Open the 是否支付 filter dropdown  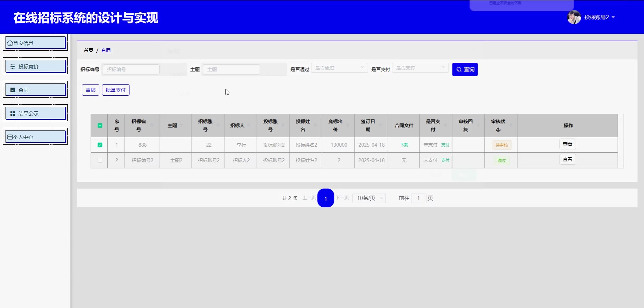click(x=420, y=68)
